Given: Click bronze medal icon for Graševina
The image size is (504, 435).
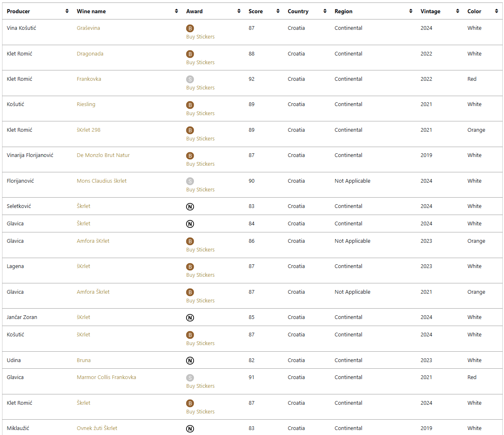Looking at the screenshot, I should (190, 29).
